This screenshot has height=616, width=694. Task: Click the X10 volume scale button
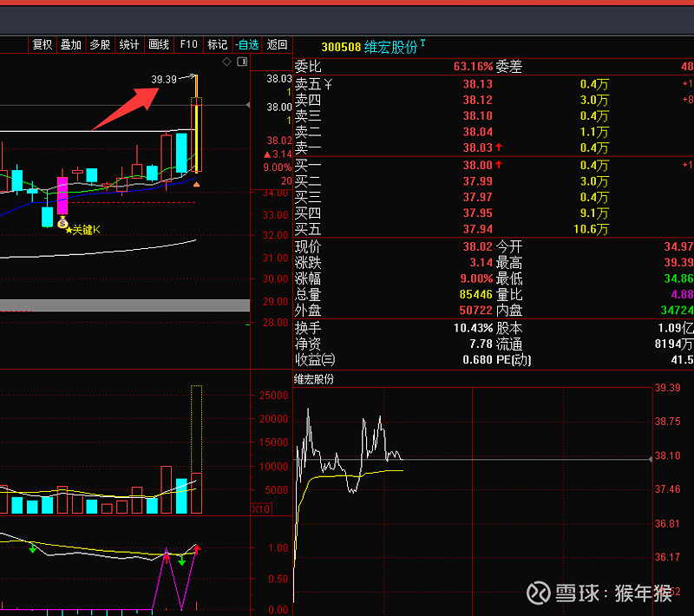pyautogui.click(x=261, y=509)
